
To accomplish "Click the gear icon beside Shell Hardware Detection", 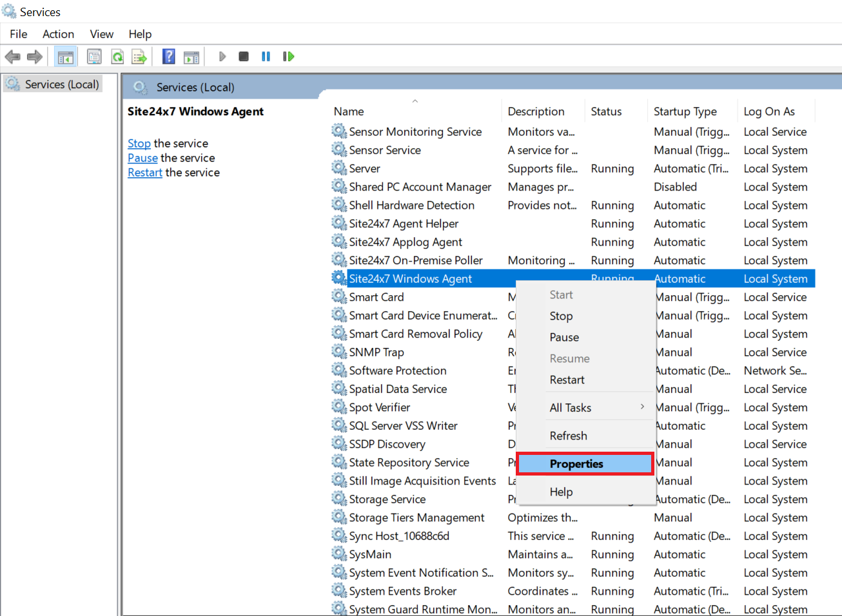I will click(339, 205).
